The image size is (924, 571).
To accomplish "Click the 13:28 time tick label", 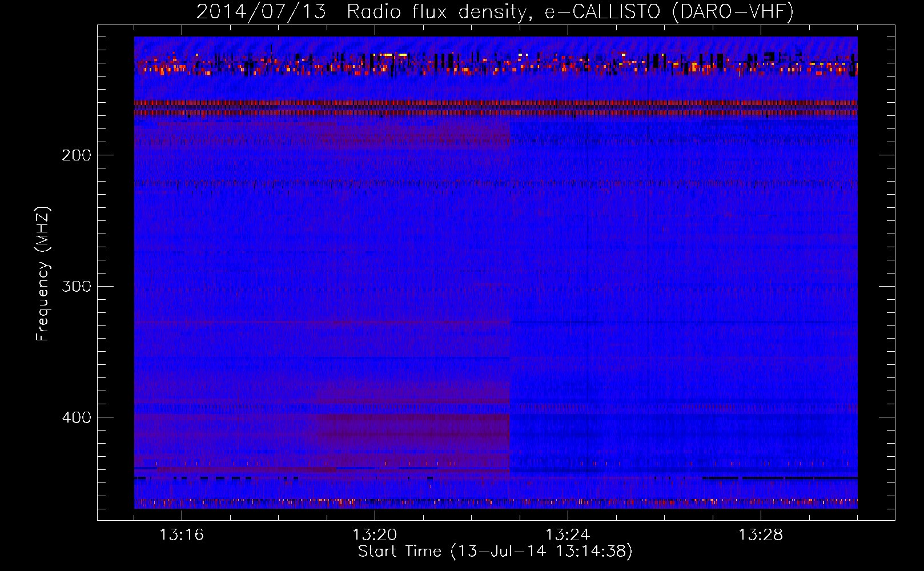I will point(761,535).
